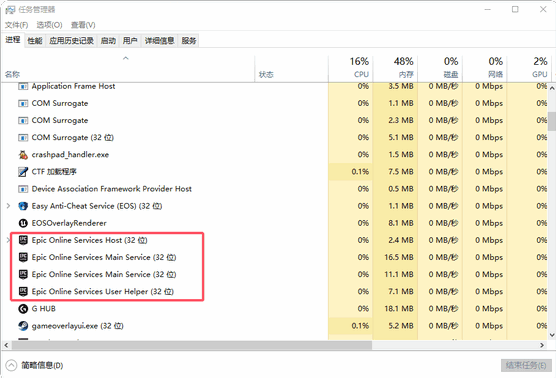
Task: Click the gameoverlayui.exe Steam icon
Action: (23, 326)
